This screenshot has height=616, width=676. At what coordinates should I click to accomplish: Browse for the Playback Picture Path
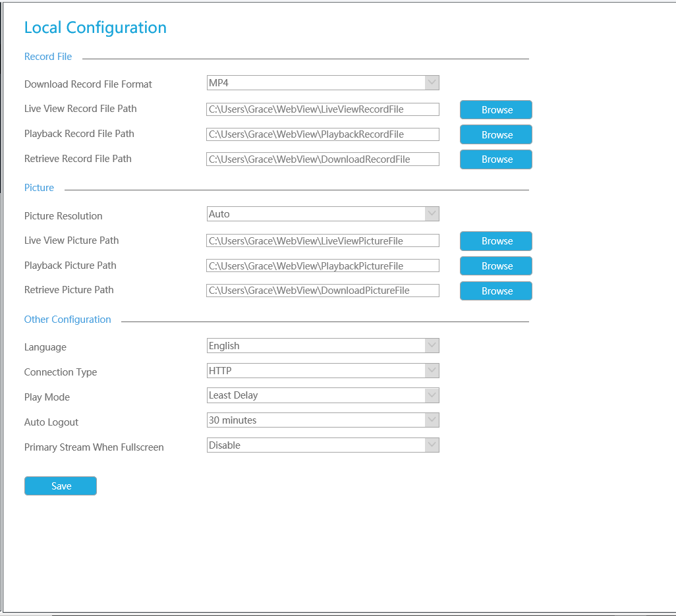[495, 266]
